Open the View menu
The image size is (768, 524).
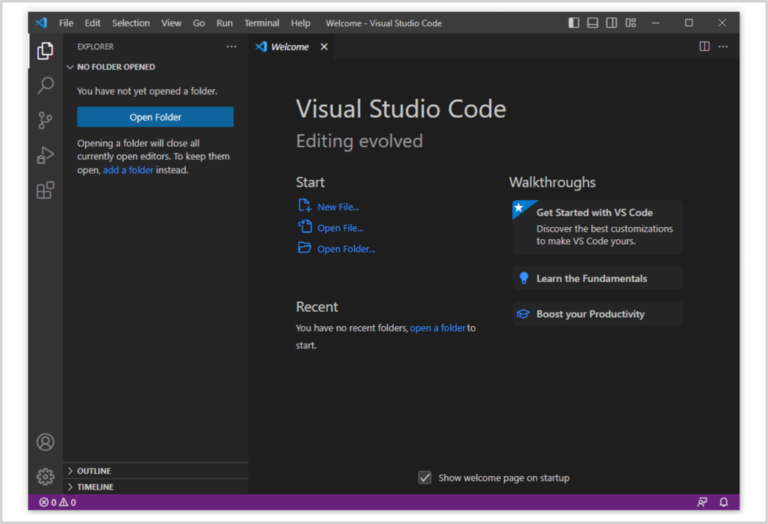coord(171,23)
